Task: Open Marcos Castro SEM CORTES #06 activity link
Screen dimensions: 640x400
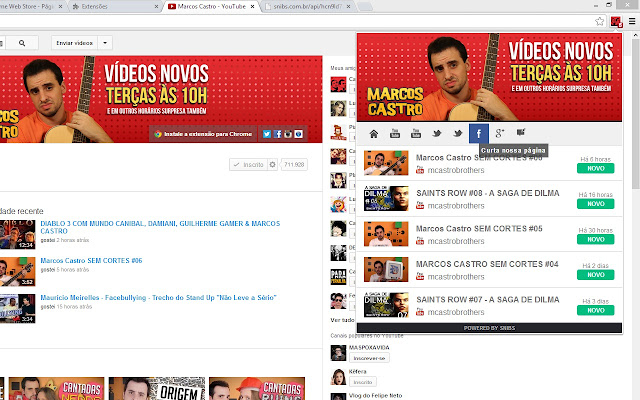Action: (x=91, y=260)
